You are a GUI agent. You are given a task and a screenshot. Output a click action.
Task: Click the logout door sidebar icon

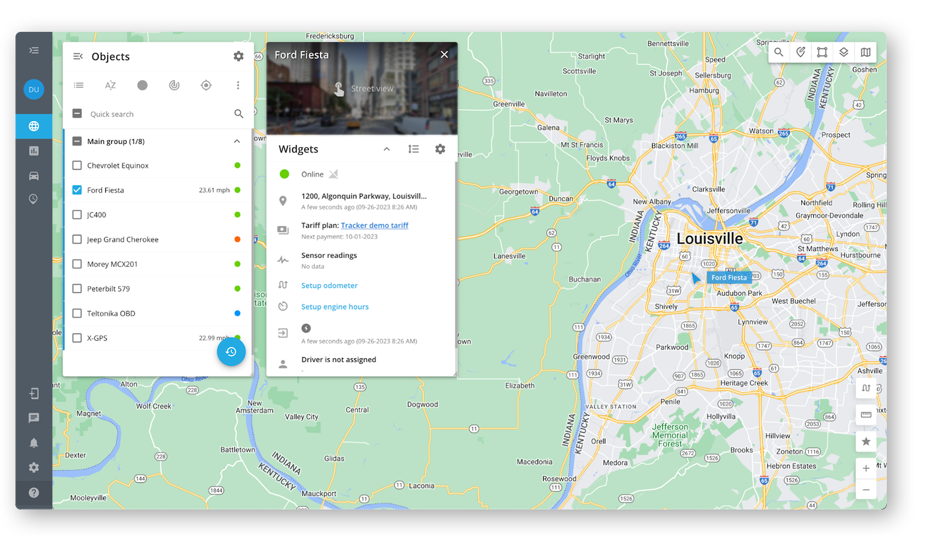(x=34, y=394)
